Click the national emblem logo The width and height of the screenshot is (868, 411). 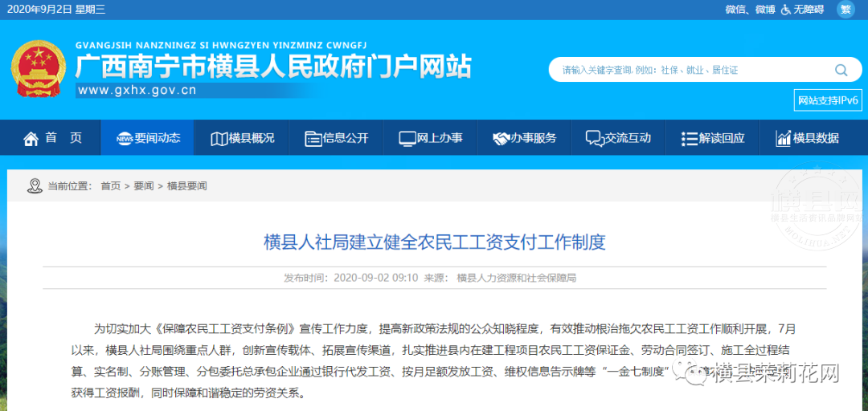[x=39, y=69]
